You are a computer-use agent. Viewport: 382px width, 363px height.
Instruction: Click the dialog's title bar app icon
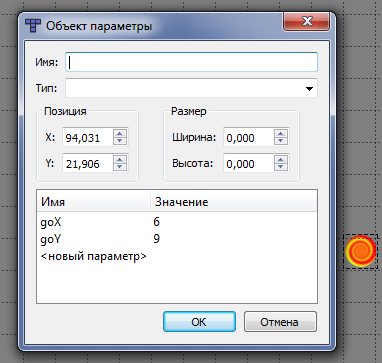point(33,25)
